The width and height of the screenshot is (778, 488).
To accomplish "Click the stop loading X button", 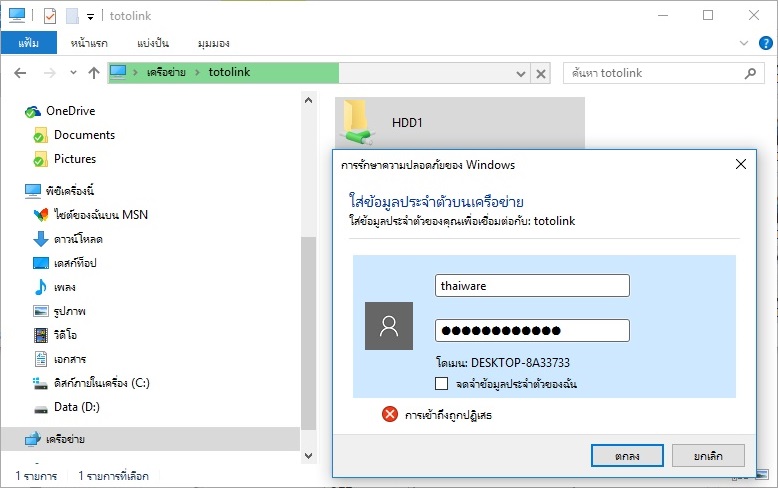I will point(541,74).
